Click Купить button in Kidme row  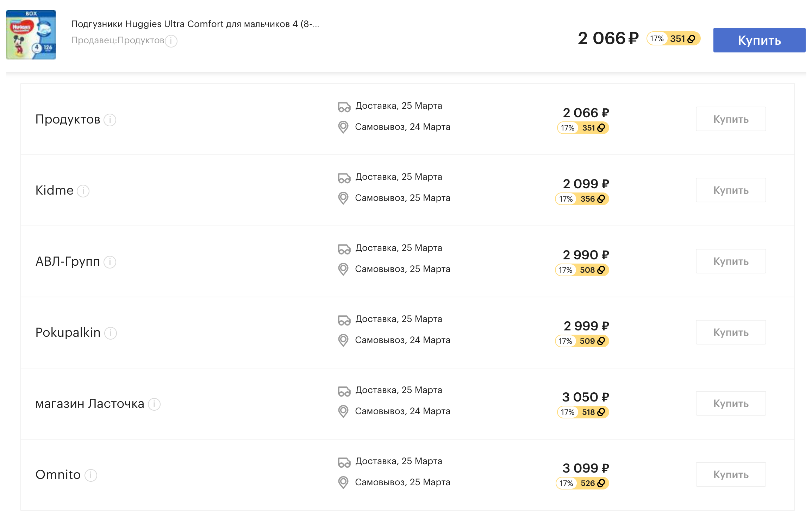pyautogui.click(x=731, y=190)
